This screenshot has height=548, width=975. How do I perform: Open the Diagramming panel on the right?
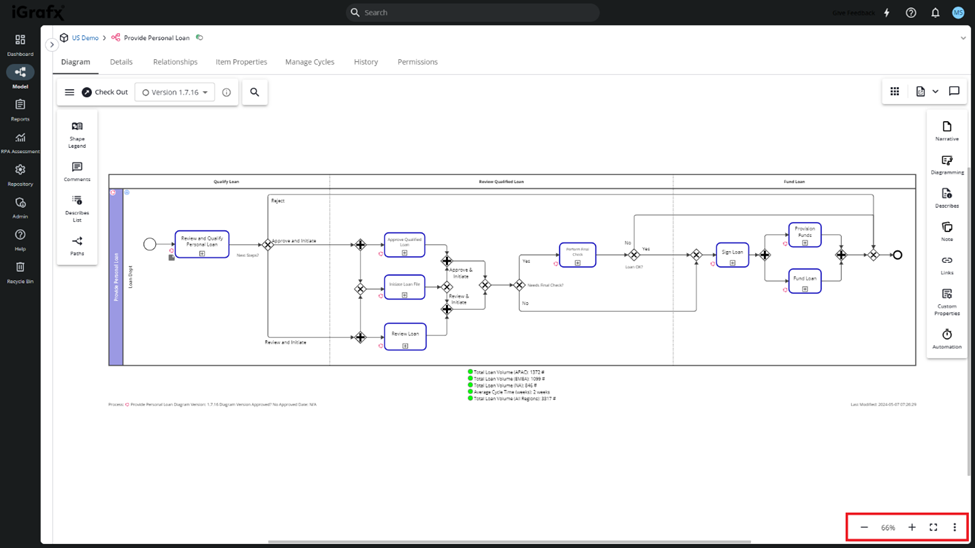point(946,165)
